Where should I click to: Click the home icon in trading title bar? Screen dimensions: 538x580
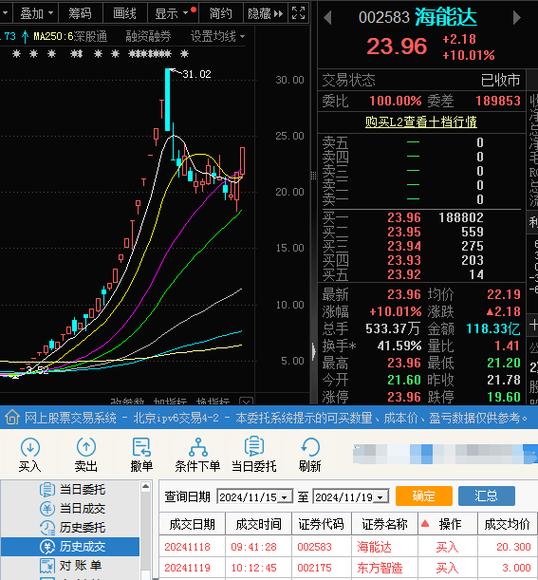(12, 418)
